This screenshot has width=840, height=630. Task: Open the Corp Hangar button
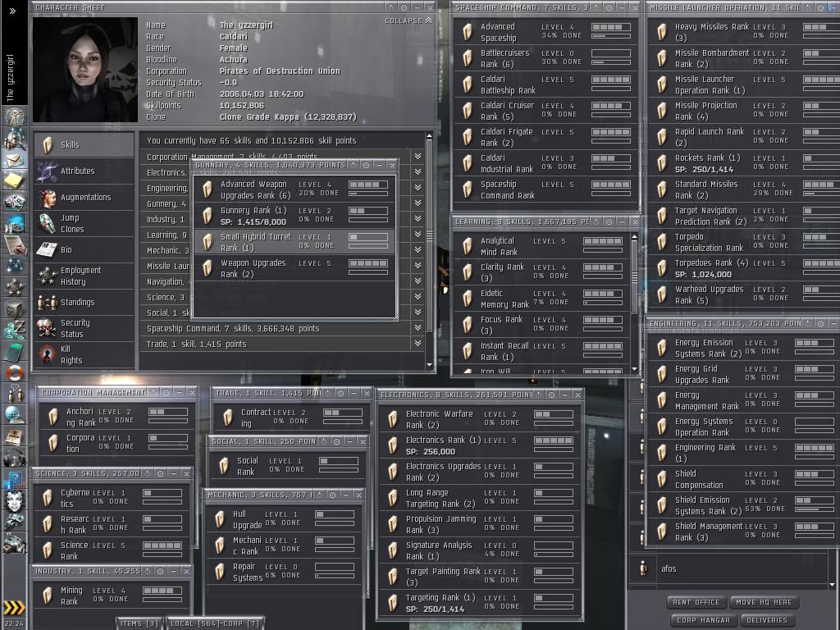click(x=703, y=620)
